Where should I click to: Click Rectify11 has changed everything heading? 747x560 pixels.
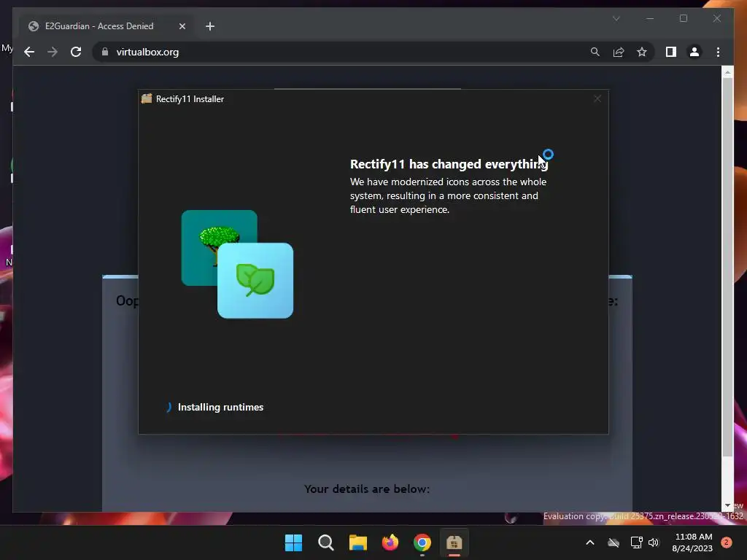[x=449, y=164]
